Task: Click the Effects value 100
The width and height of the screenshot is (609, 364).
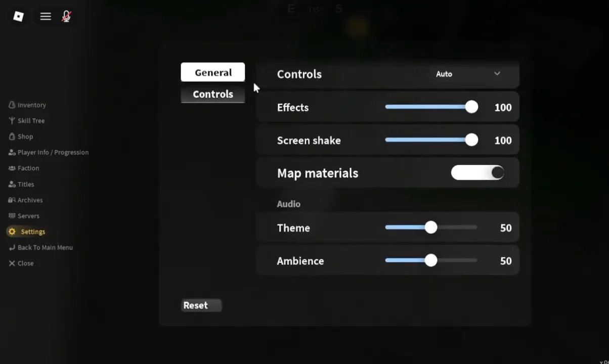Action: [x=503, y=107]
